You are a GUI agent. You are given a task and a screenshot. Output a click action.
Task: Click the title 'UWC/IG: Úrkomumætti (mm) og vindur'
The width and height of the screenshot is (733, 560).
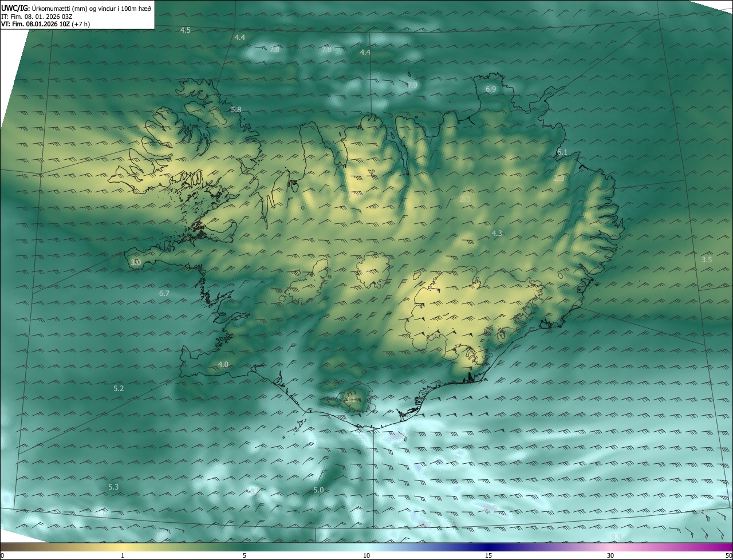(76, 7)
